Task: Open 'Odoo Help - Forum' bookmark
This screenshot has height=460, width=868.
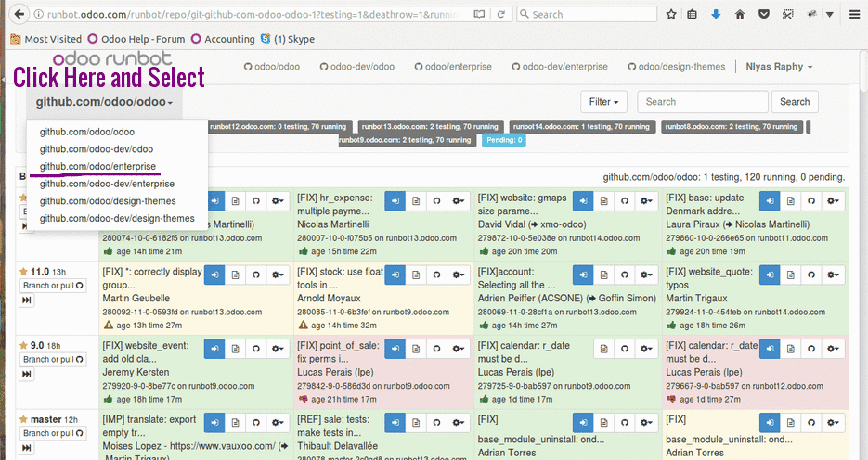Action: coord(136,39)
